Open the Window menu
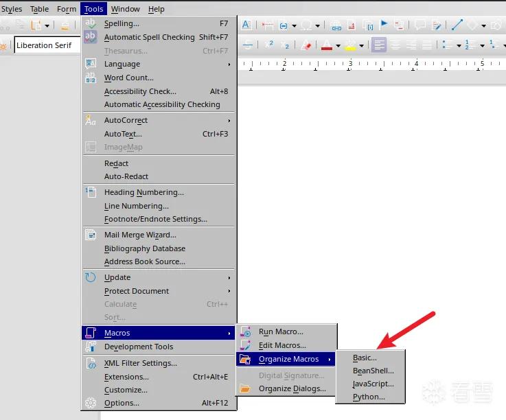The height and width of the screenshot is (420, 506). pyautogui.click(x=125, y=9)
